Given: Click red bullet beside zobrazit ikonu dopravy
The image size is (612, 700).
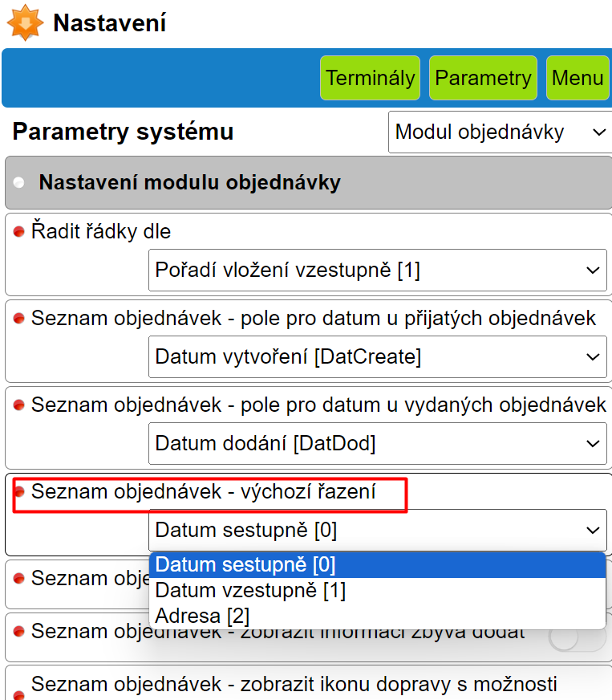Looking at the screenshot, I should [19, 694].
